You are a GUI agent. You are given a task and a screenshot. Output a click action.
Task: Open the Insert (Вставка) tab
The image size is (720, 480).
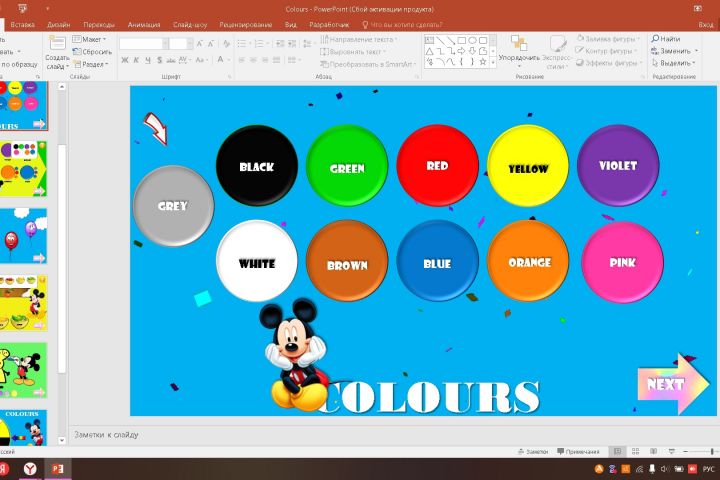(x=22, y=25)
